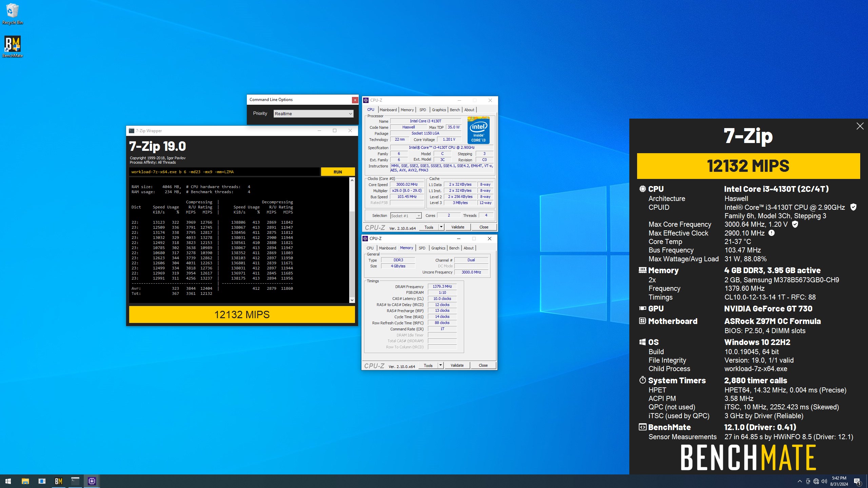Screen dimensions: 868x488
Task: Click the Intel Core i3 logo in CPU-Z
Action: [478, 130]
